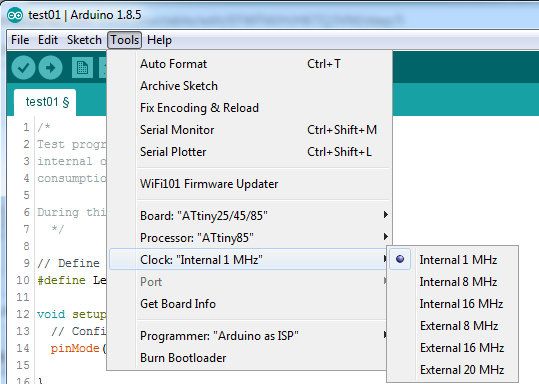Choose Auto Format from Tools menu
Image resolution: width=539 pixels, height=384 pixels.
pos(249,64)
